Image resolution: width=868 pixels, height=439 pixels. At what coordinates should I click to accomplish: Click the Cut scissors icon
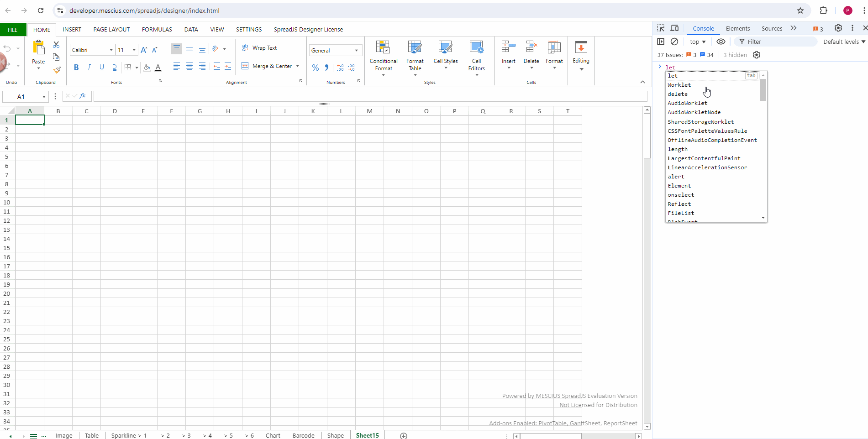(x=56, y=45)
